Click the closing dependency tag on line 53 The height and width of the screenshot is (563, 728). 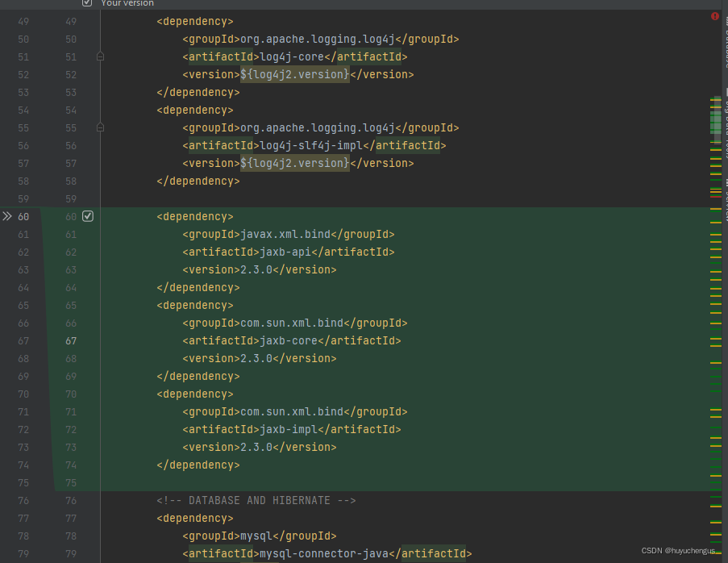(198, 92)
